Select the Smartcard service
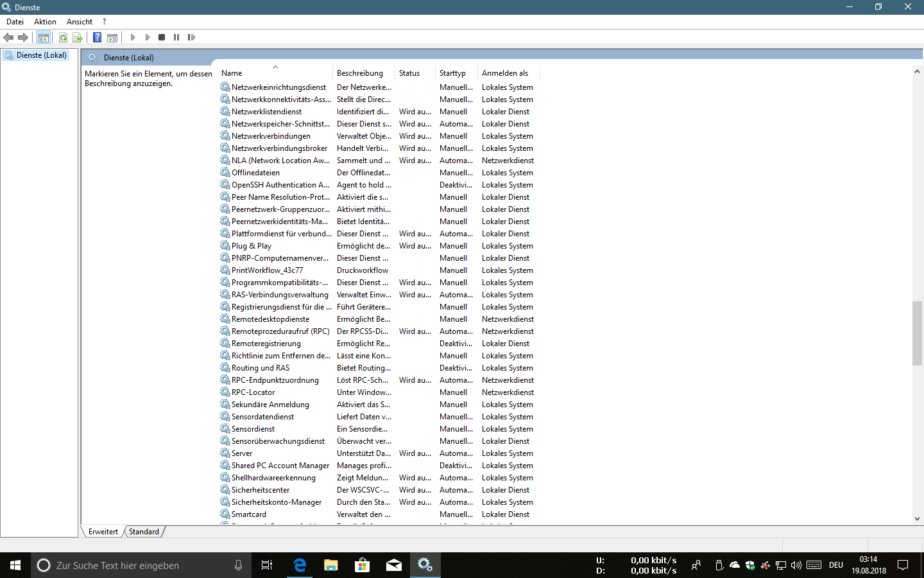The width and height of the screenshot is (924, 578). 249,514
